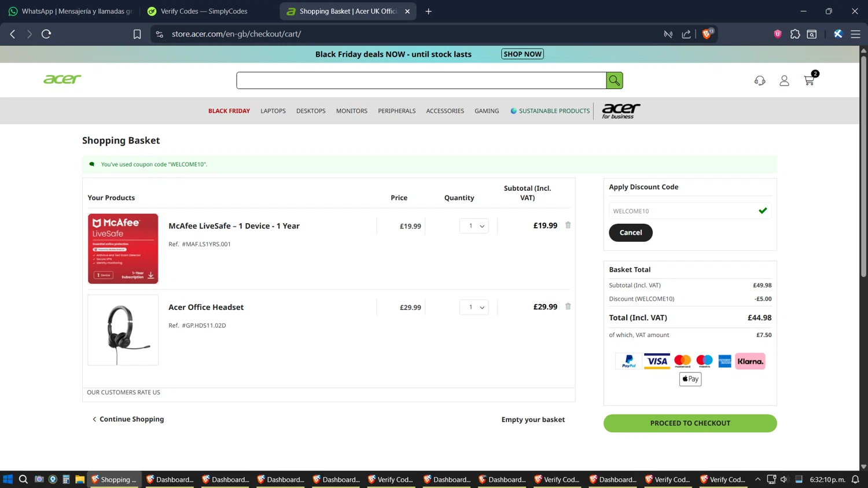The height and width of the screenshot is (488, 868).
Task: Click OUR CUSTOMERS RATE US text
Action: click(x=123, y=393)
